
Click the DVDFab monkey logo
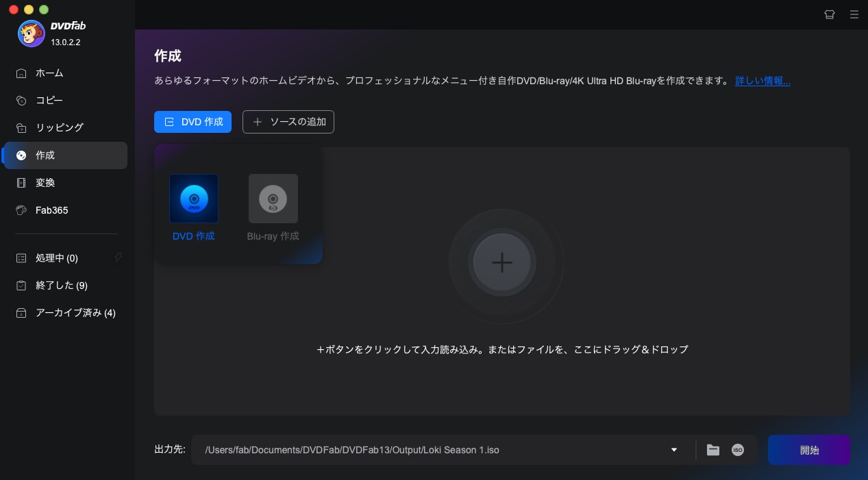point(32,34)
